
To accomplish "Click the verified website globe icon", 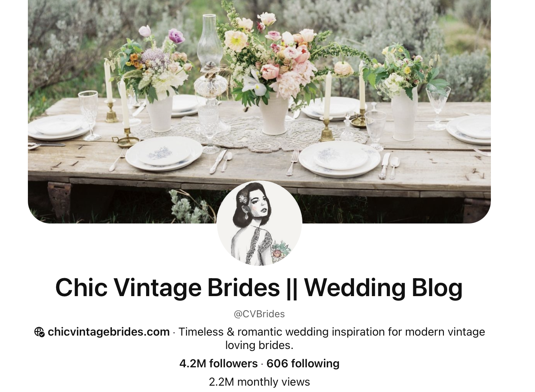I will click(x=39, y=332).
